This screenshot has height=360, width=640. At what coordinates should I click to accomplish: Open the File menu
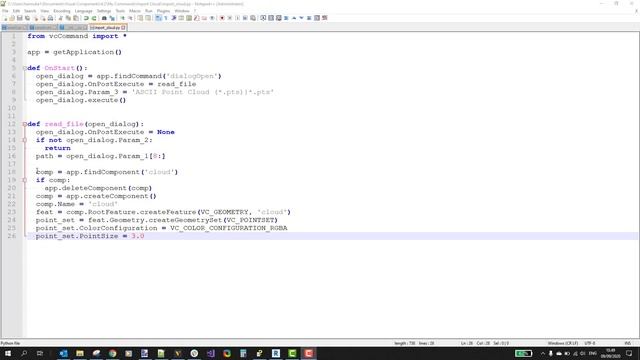coord(5,11)
